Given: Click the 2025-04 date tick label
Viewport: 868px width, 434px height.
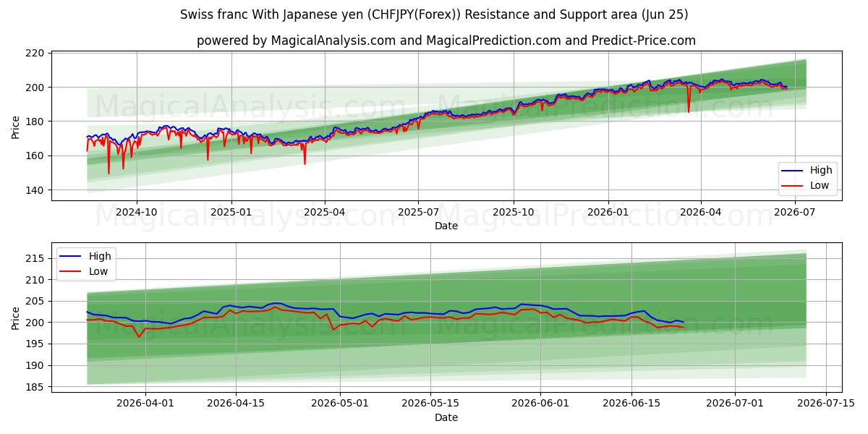Looking at the screenshot, I should tap(325, 213).
